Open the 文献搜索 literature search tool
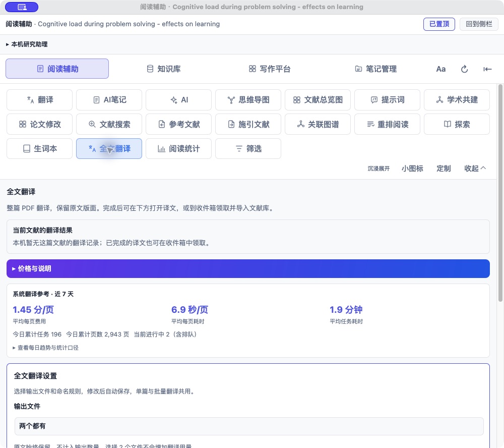Image resolution: width=504 pixels, height=448 pixels. (109, 124)
